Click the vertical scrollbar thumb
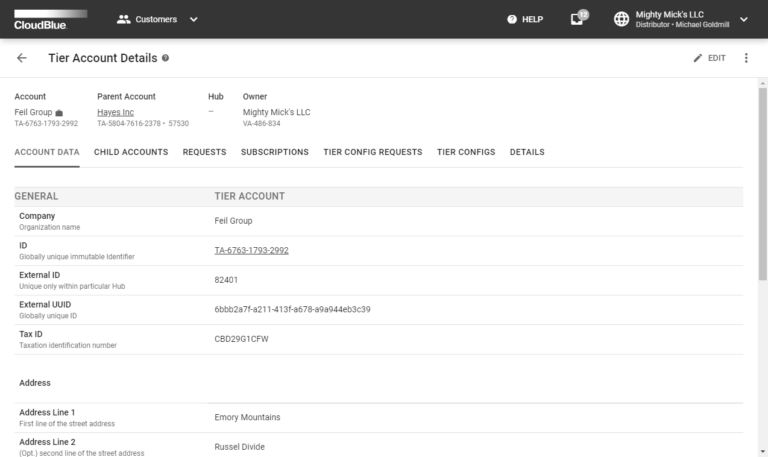 pos(763,184)
